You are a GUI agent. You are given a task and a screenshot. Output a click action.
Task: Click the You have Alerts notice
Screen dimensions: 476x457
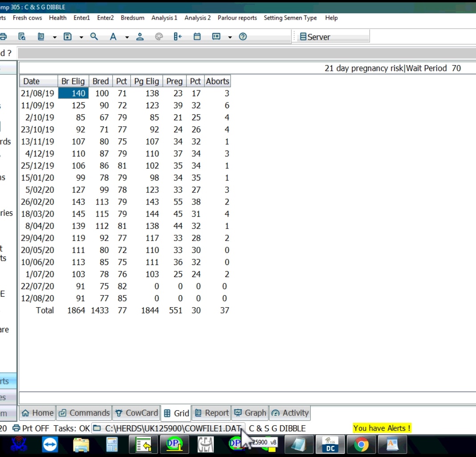point(382,428)
